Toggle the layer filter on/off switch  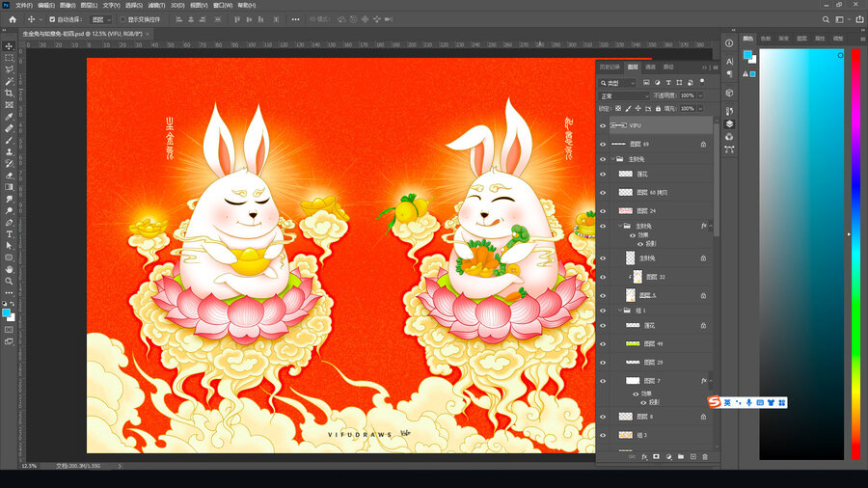pyautogui.click(x=702, y=82)
